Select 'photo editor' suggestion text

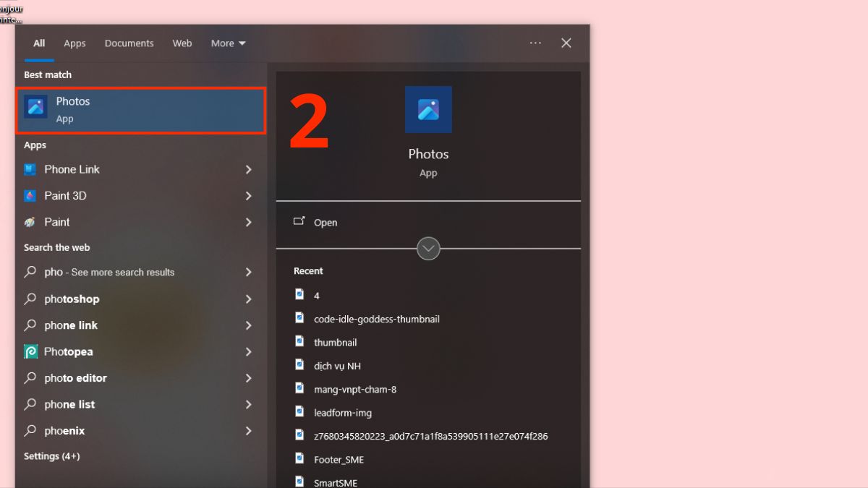pos(75,378)
